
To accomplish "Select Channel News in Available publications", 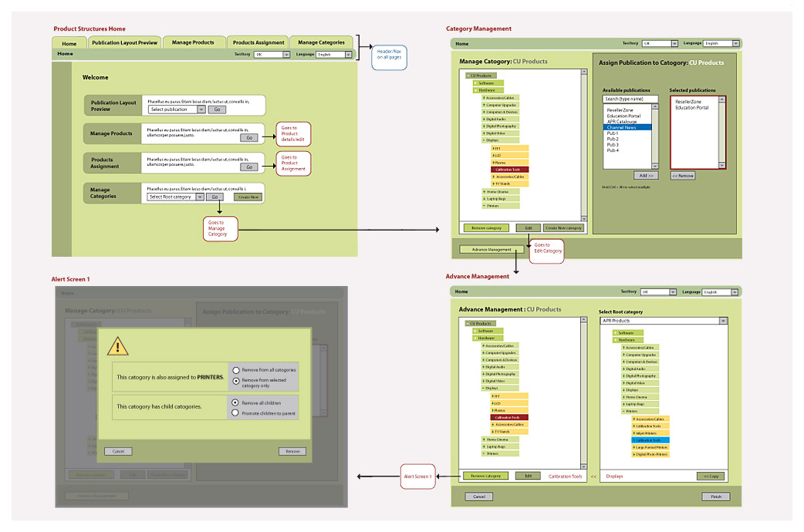I will coord(627,127).
